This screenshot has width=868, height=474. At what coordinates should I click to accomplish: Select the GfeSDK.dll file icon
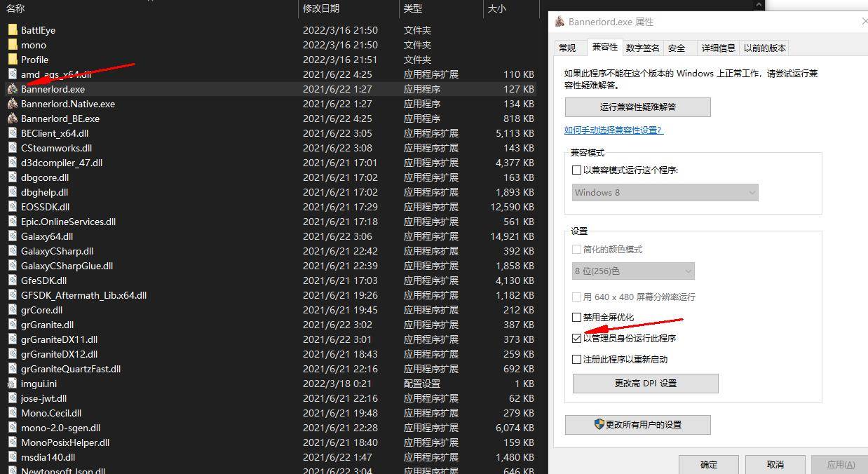(x=13, y=280)
